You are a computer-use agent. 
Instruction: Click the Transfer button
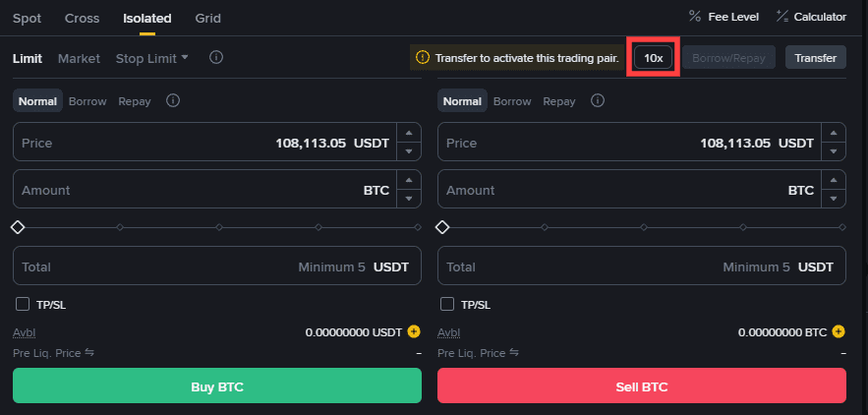click(x=815, y=58)
